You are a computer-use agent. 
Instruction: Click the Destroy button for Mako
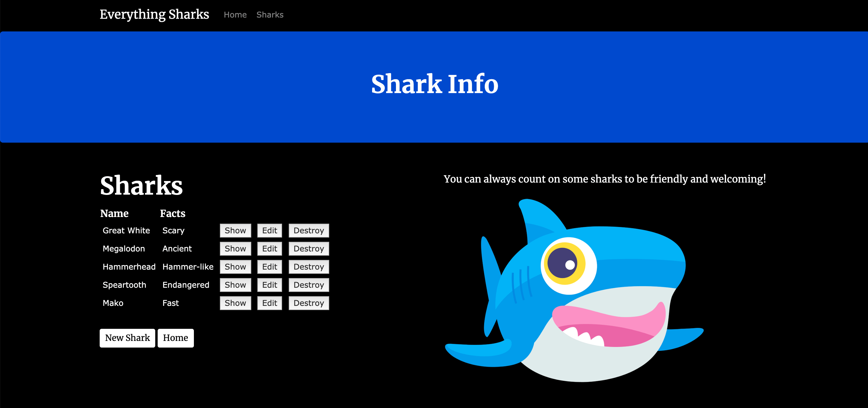pyautogui.click(x=308, y=303)
